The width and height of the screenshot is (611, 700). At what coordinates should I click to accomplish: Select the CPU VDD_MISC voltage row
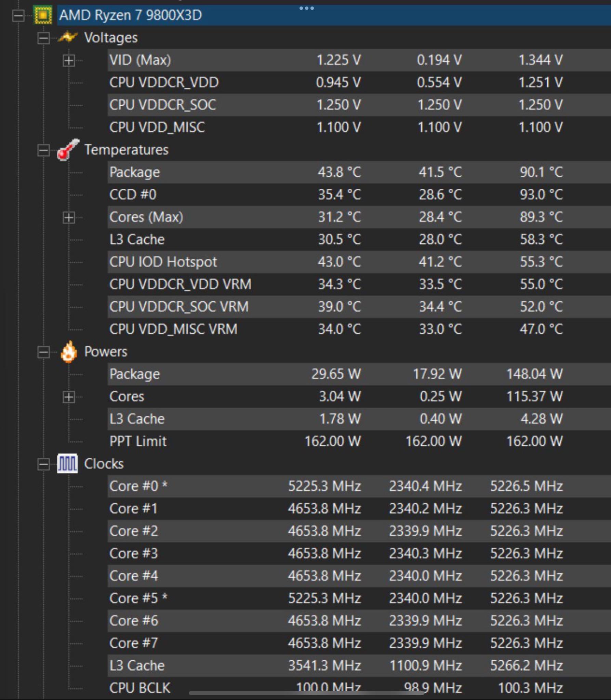(359, 127)
